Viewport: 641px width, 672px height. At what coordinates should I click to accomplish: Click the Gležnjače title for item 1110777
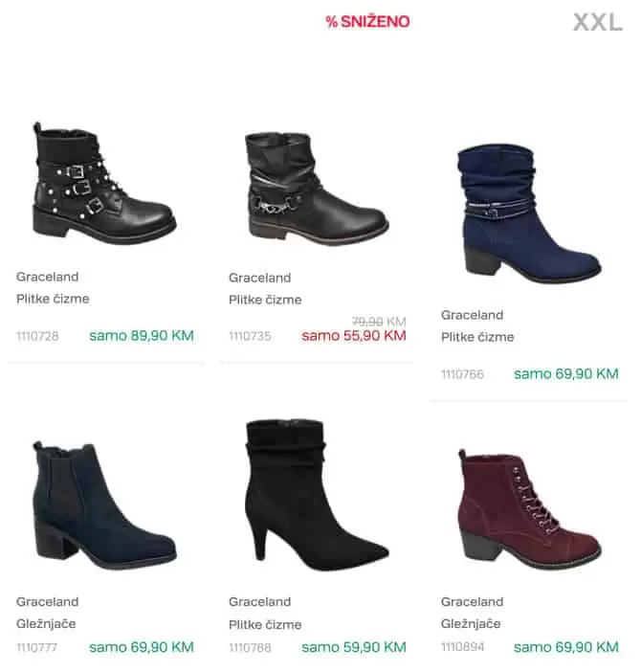click(46, 623)
